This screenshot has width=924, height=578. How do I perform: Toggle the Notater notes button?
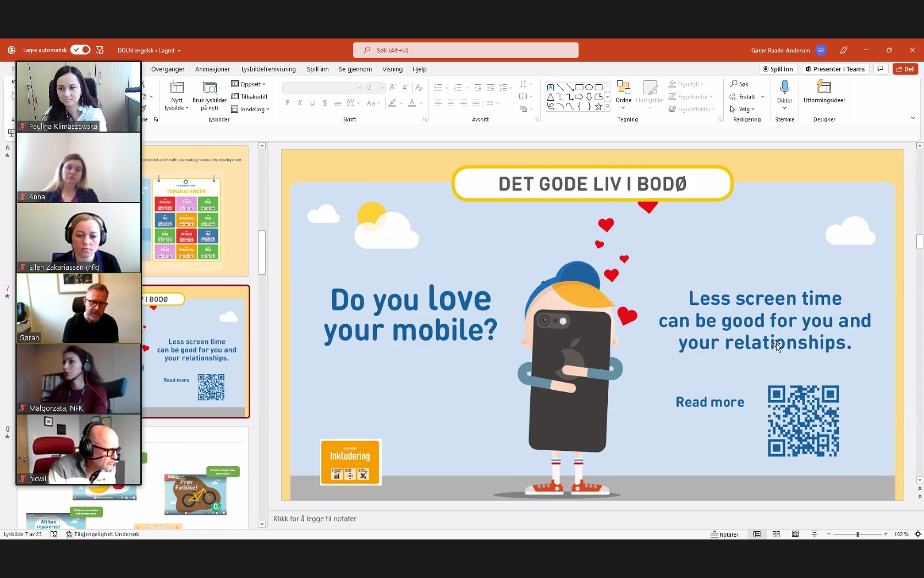point(724,535)
